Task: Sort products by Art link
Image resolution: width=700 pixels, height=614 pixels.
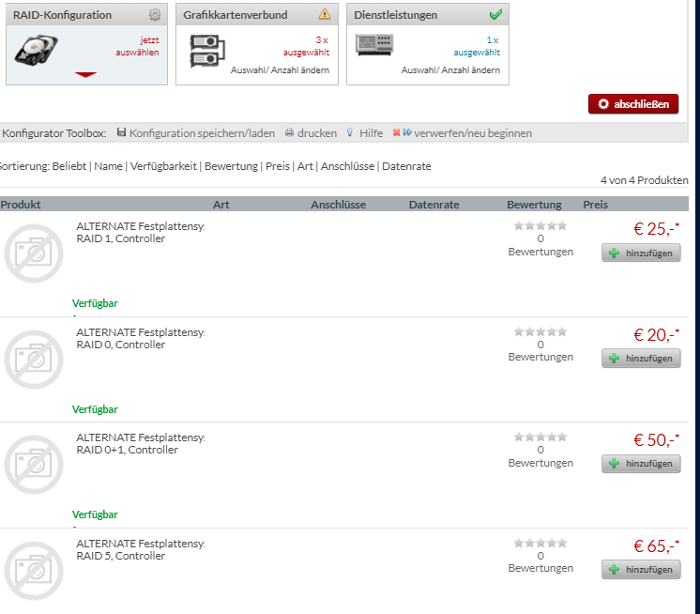Action: pyautogui.click(x=305, y=166)
